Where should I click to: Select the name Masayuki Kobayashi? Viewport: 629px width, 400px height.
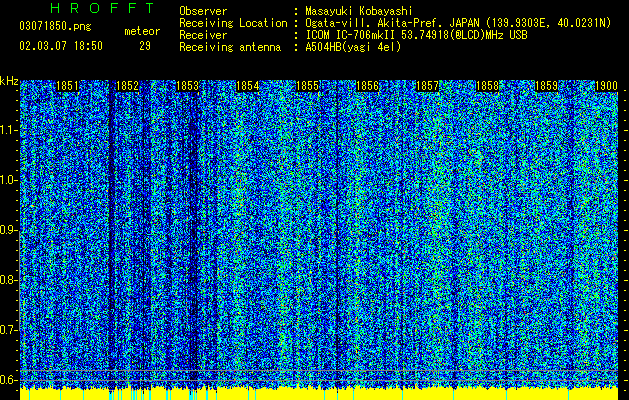click(359, 11)
